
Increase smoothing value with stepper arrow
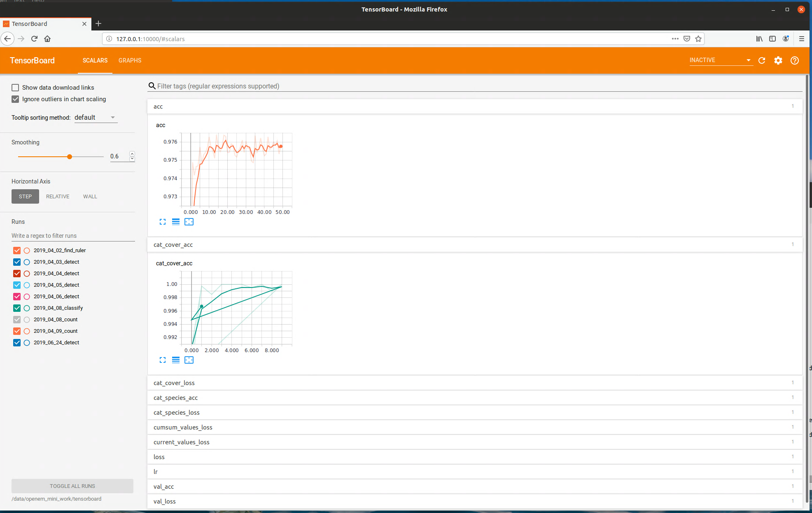(x=132, y=154)
